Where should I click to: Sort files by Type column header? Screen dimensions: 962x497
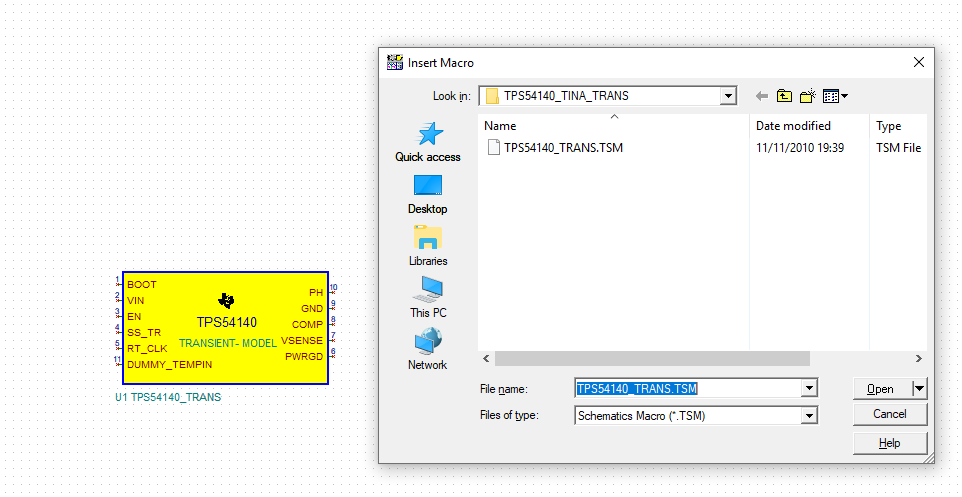pos(898,126)
